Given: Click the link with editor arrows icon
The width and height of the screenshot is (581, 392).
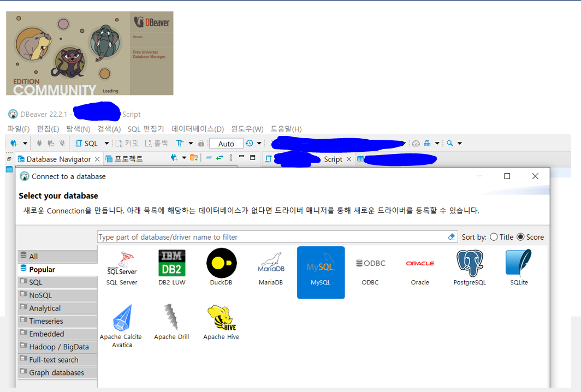Looking at the screenshot, I should coord(220,158).
